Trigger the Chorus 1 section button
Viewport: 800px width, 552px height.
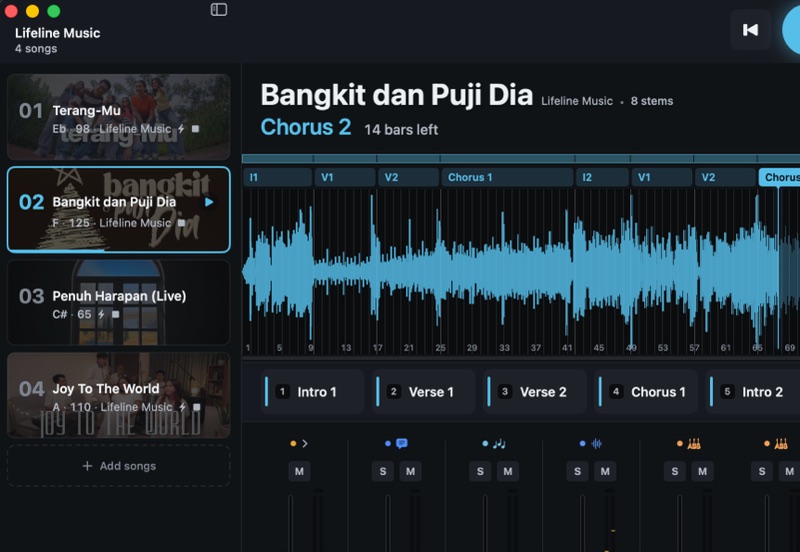tap(646, 392)
